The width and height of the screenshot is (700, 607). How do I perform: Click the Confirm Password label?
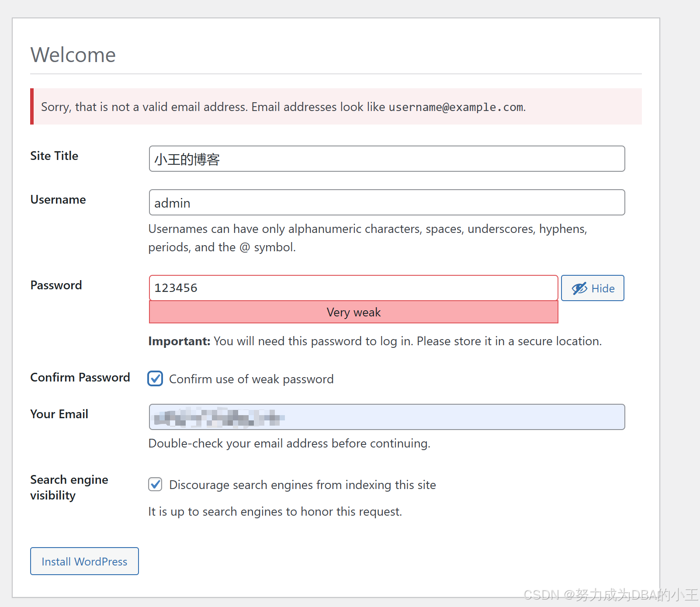pyautogui.click(x=80, y=377)
